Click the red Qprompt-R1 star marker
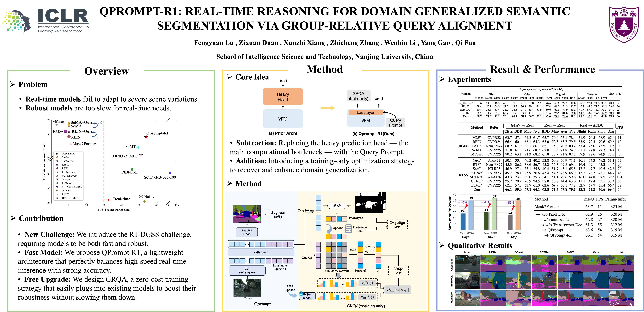 pyautogui.click(x=146, y=137)
